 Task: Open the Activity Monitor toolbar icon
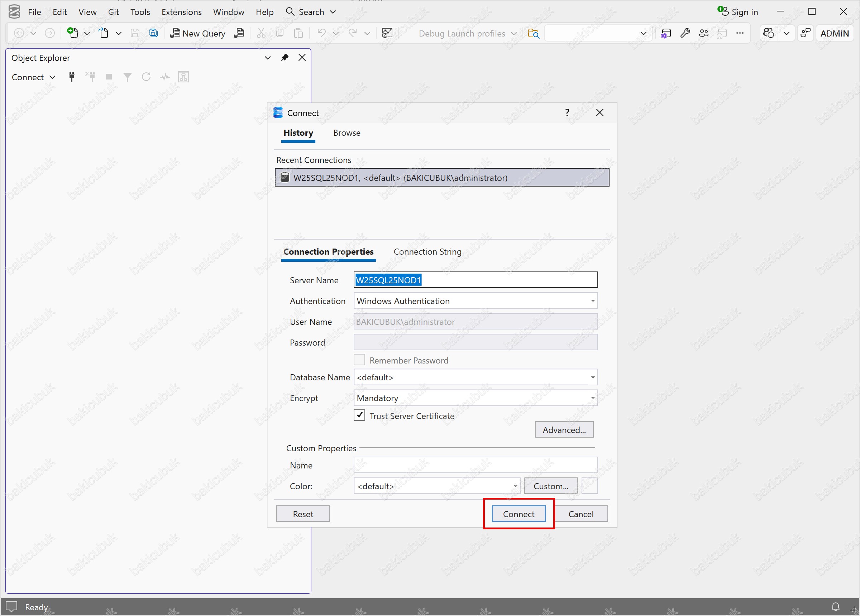pos(387,33)
